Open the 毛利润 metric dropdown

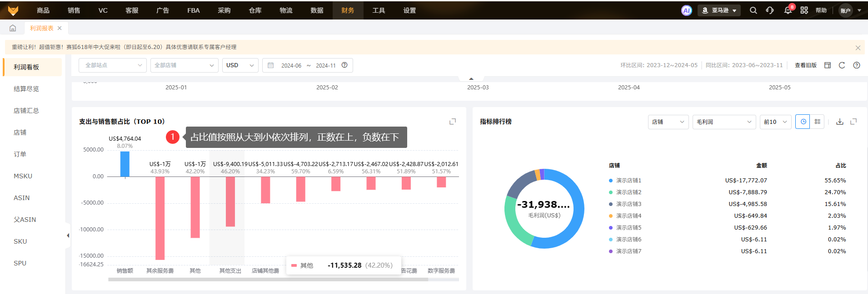tap(723, 122)
